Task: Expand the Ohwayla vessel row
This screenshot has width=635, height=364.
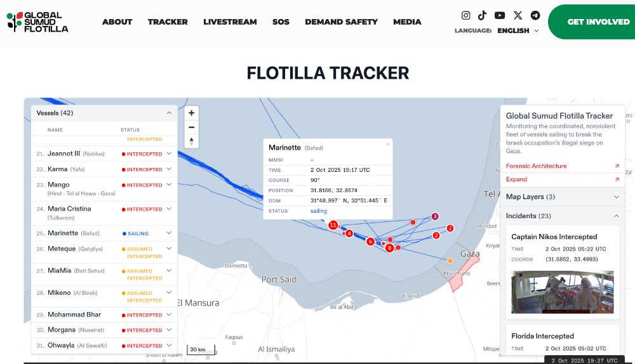Action: 170,346
